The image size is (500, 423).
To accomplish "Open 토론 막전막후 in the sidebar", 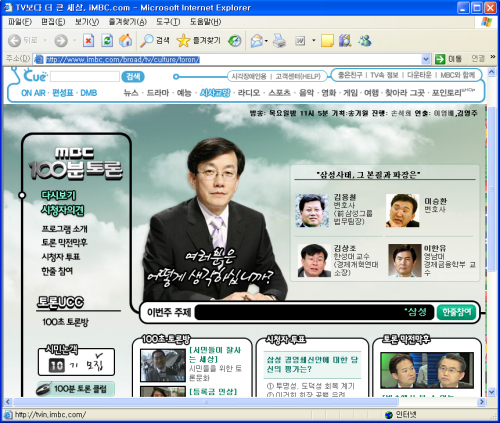I will 64,243.
